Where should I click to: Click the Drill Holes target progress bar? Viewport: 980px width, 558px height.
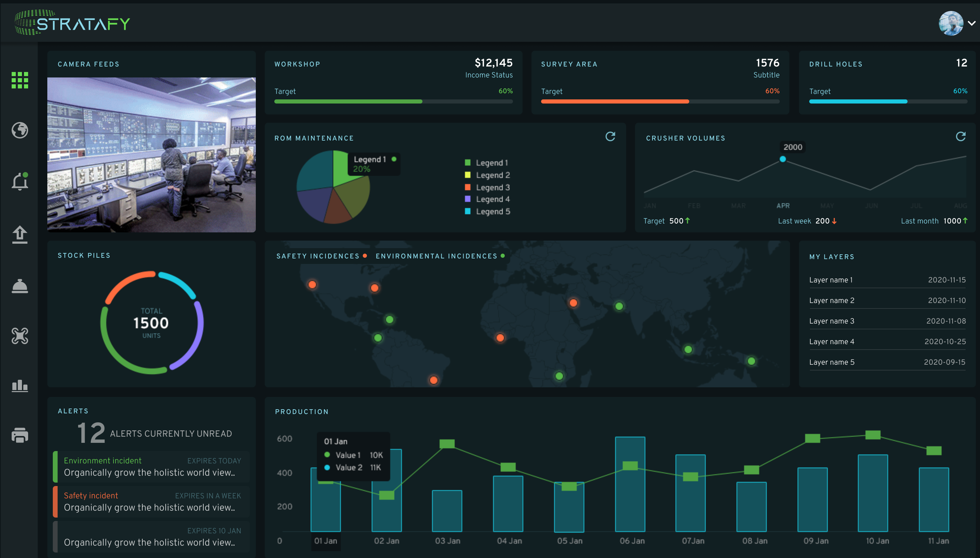(x=888, y=101)
